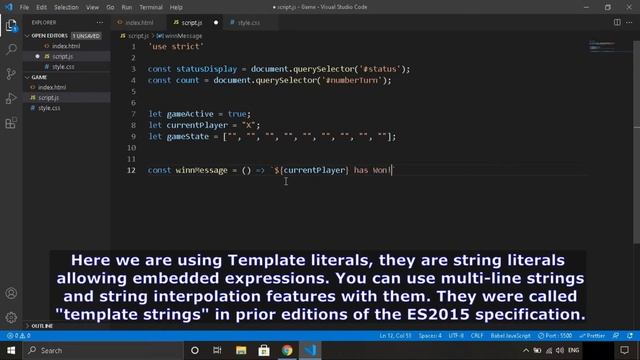Viewport: 640px width, 360px height.
Task: Click CRLF line ending status item
Action: coord(477,336)
